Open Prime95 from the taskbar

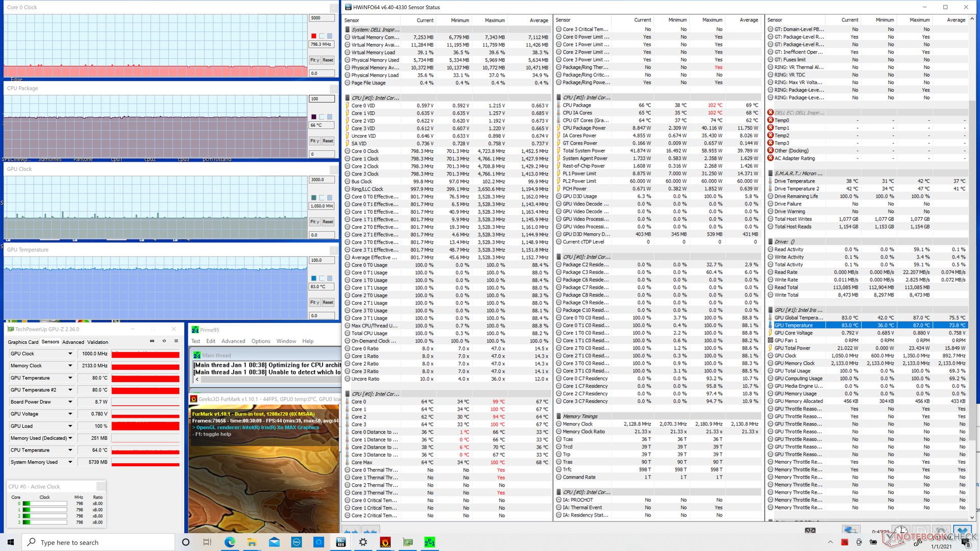coord(430,542)
